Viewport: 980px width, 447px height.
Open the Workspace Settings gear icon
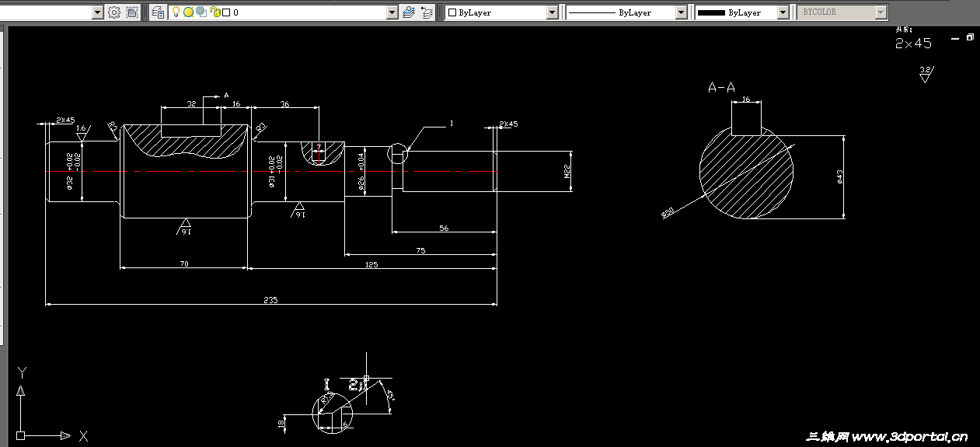point(114,12)
